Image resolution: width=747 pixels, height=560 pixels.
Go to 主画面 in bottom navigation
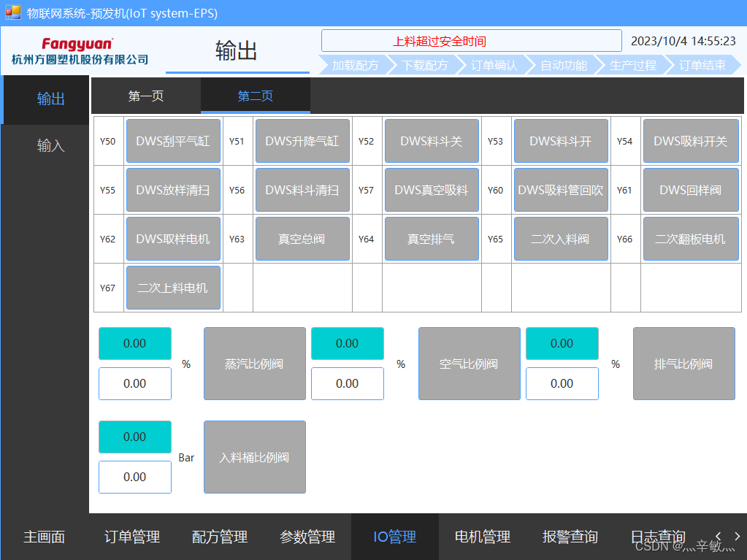[x=45, y=537]
